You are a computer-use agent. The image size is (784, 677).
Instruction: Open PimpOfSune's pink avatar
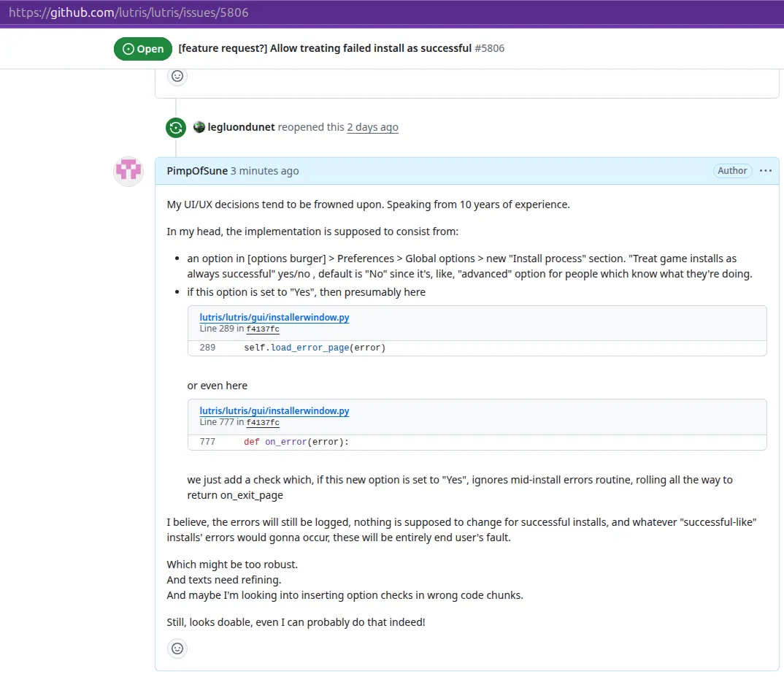(x=128, y=171)
